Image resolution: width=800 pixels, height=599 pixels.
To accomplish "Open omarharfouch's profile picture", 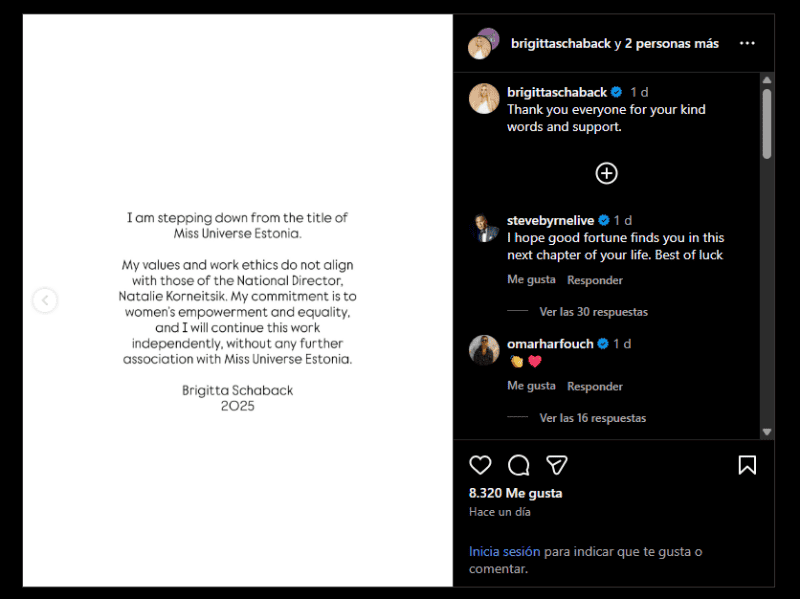I will (485, 350).
